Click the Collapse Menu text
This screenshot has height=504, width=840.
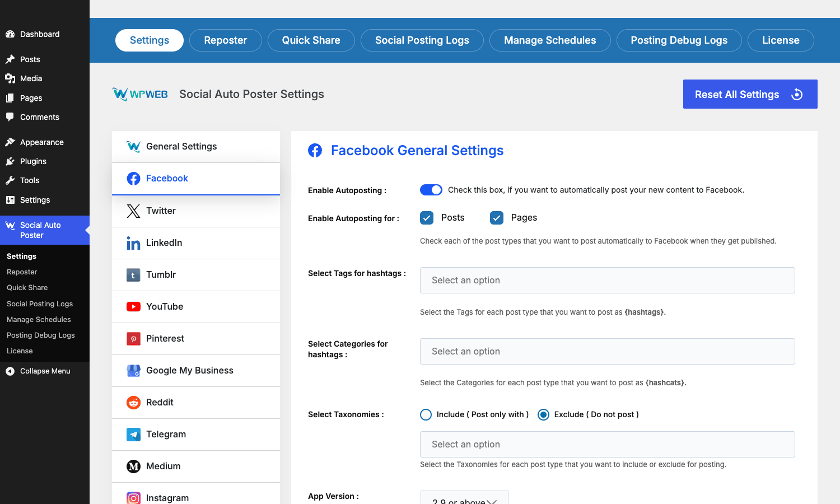[x=45, y=371]
